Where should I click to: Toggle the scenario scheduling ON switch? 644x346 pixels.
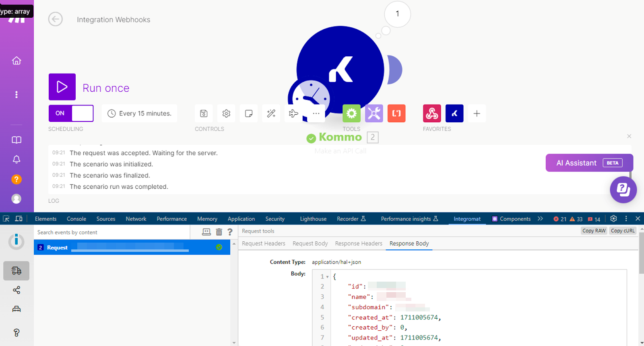(71, 113)
